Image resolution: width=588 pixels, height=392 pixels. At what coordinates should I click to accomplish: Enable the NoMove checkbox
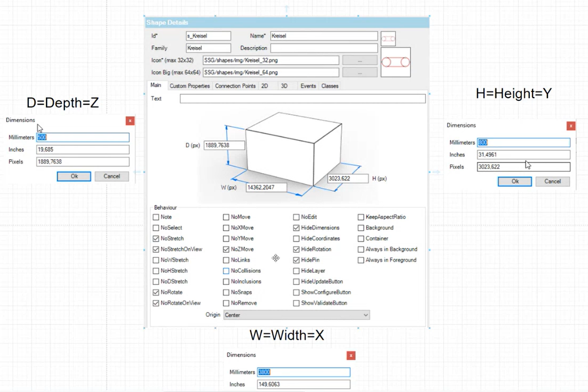click(226, 217)
